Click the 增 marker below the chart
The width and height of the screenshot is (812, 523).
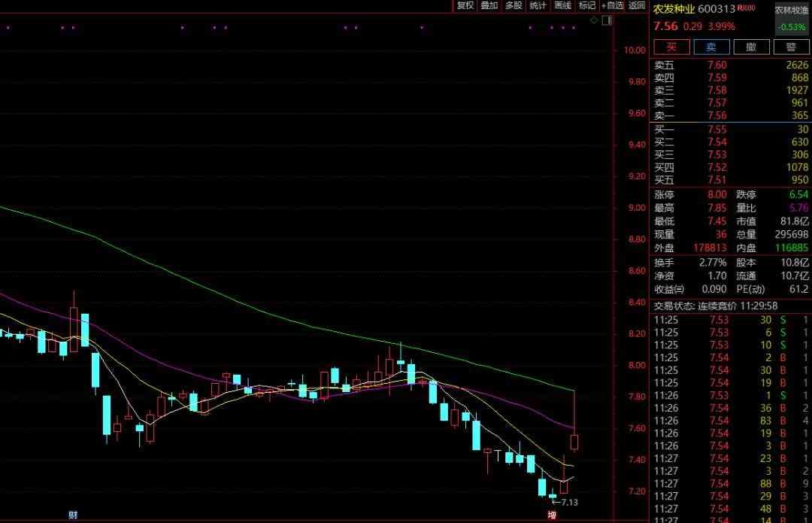pyautogui.click(x=553, y=515)
